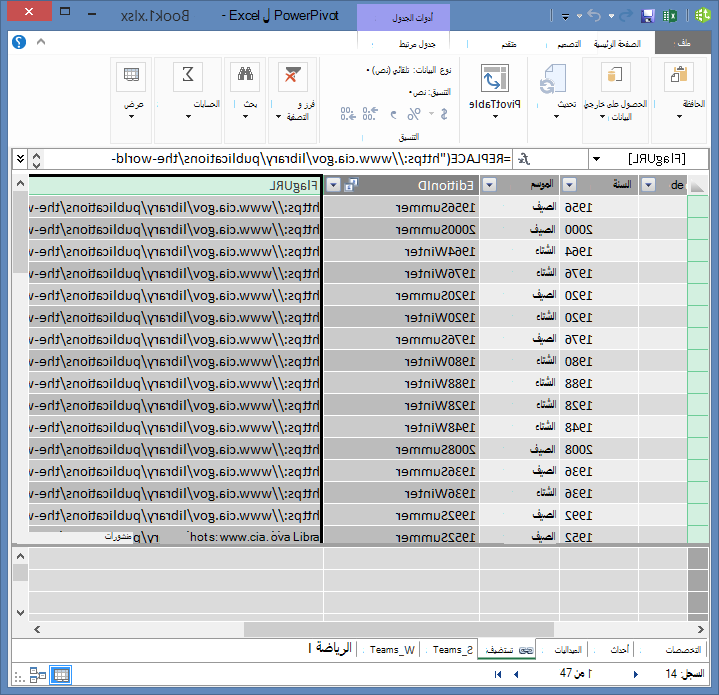
Task: Select the cell 2008Summer
Action: point(401,450)
